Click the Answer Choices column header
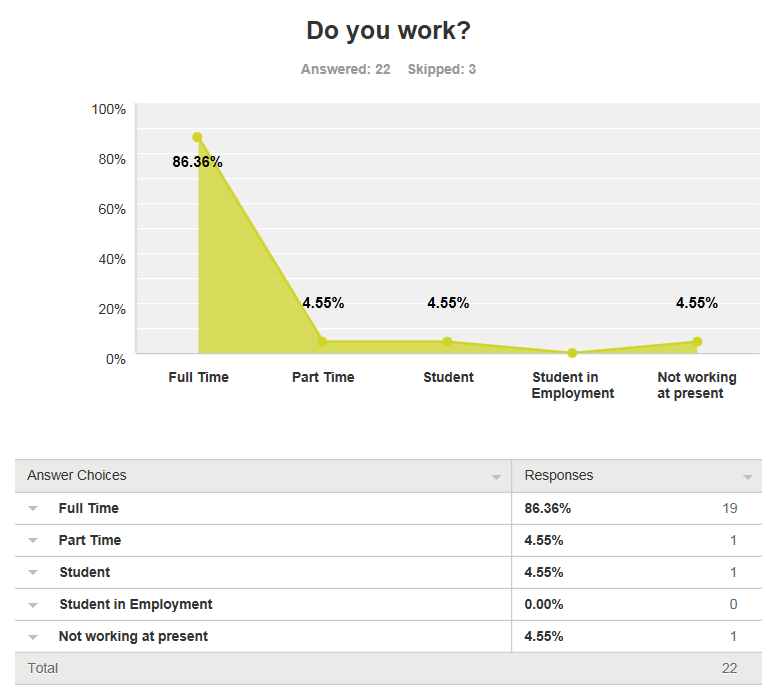The height and width of the screenshot is (699, 776). coord(77,475)
